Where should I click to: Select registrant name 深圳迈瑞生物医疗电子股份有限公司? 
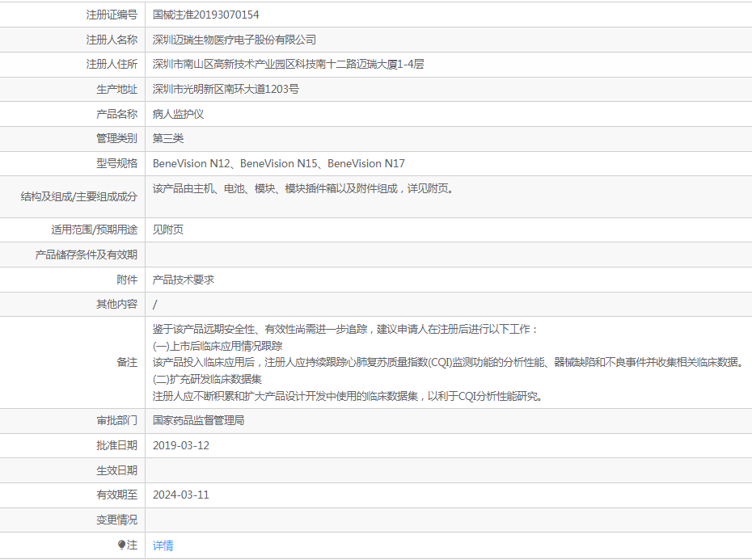click(x=234, y=40)
